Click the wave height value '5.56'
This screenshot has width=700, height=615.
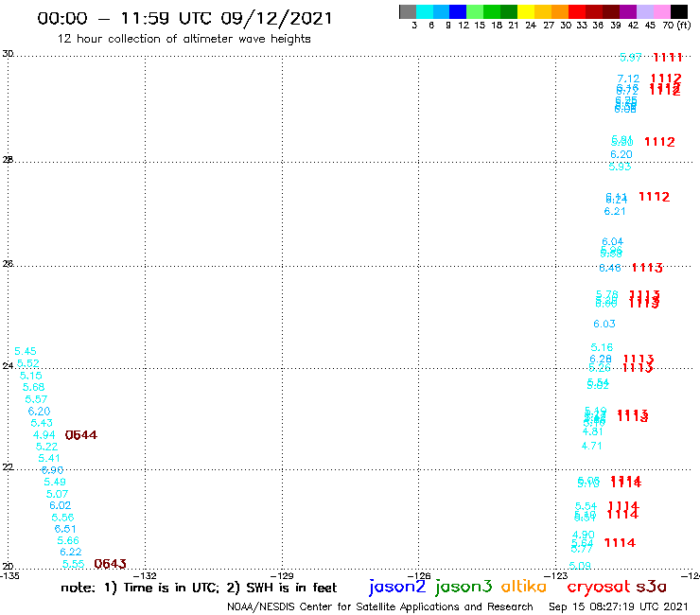pos(63,518)
